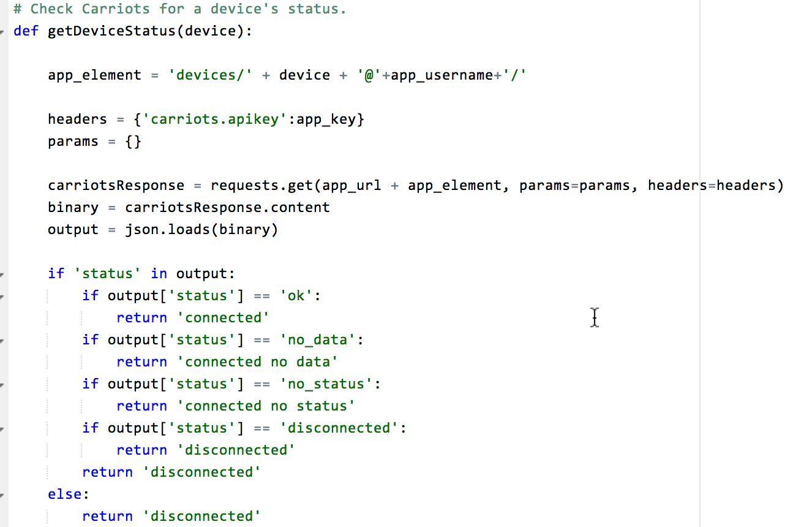
Task: Click "carriotsResponse" at start of requests line
Action: (116, 185)
